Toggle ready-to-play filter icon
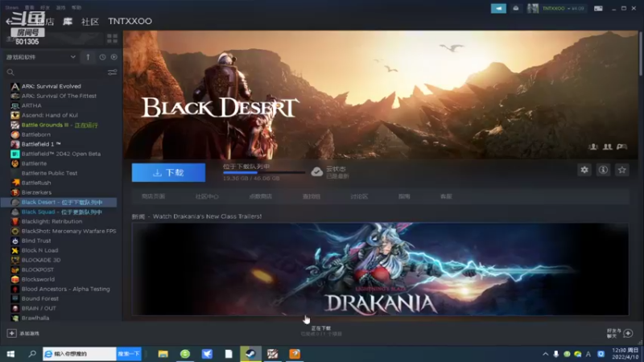The width and height of the screenshot is (644, 362). (114, 57)
